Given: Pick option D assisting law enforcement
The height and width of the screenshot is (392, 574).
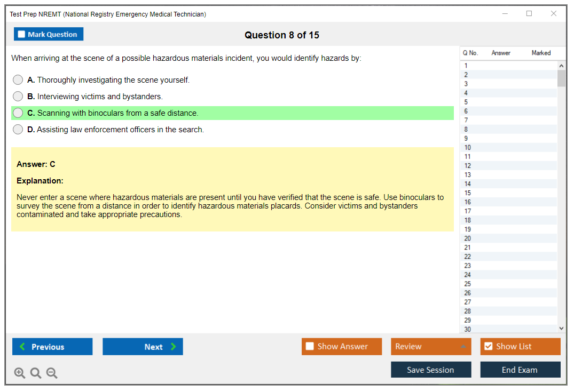Looking at the screenshot, I should click(x=18, y=130).
